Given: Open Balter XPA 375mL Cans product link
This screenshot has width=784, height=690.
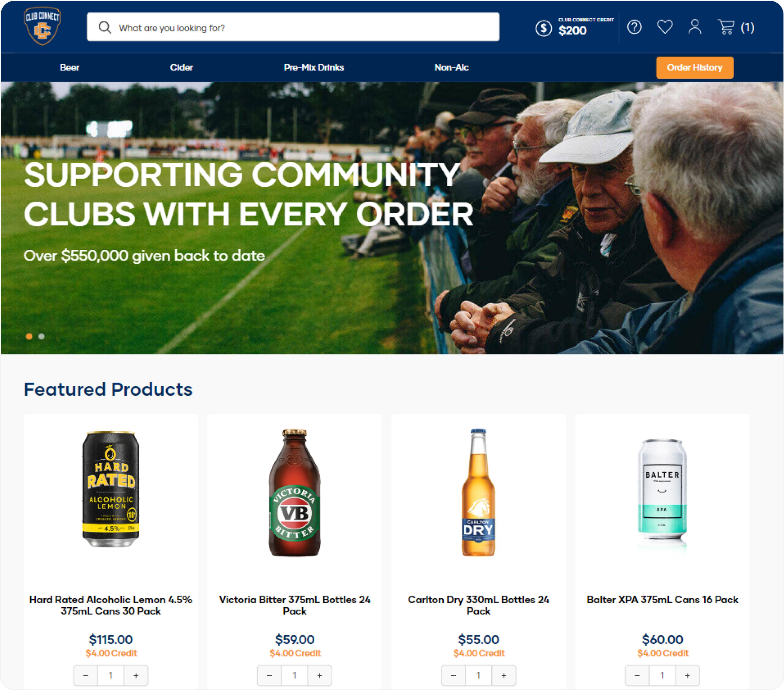Looking at the screenshot, I should (x=662, y=600).
